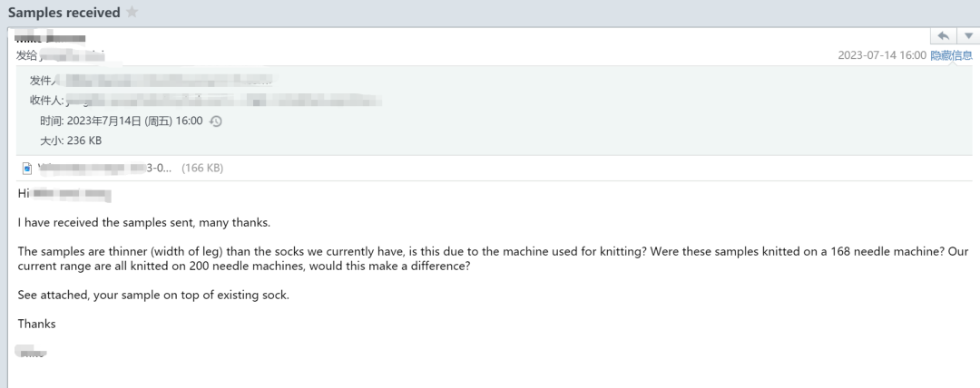Open the attached file ending in 3-0...

pyautogui.click(x=105, y=168)
